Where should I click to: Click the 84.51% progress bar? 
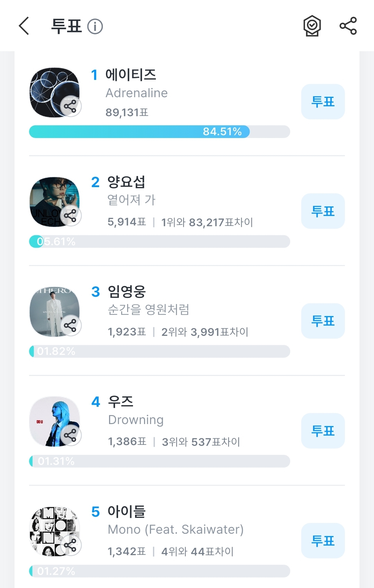pyautogui.click(x=159, y=132)
